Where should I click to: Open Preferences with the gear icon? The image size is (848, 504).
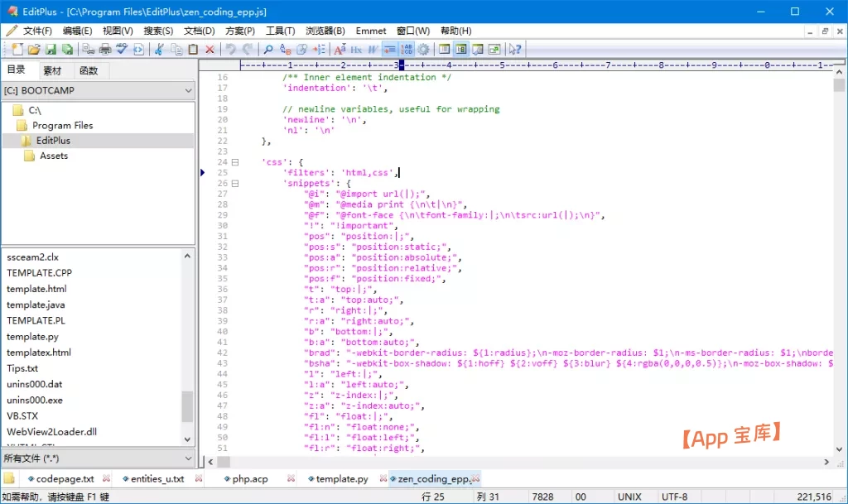click(423, 50)
